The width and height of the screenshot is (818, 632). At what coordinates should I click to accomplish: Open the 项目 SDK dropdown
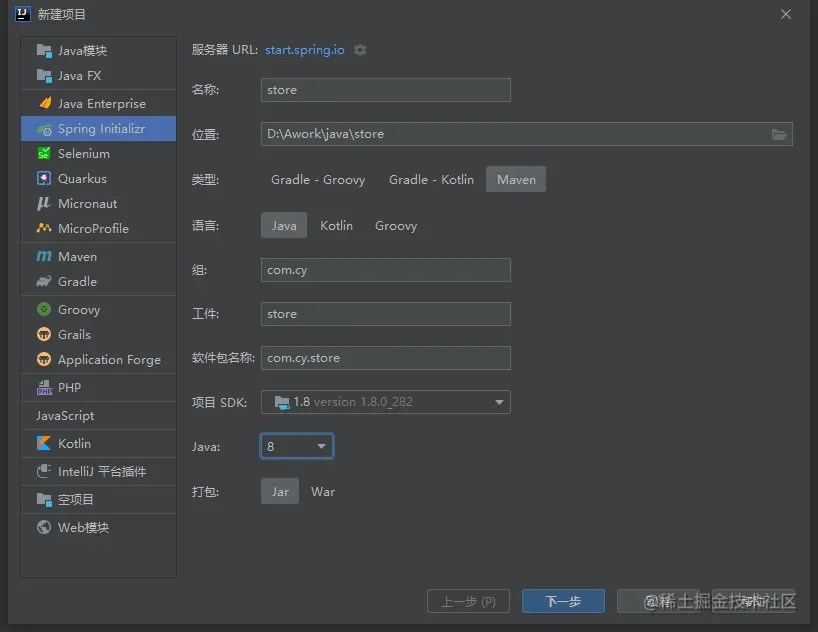click(386, 402)
